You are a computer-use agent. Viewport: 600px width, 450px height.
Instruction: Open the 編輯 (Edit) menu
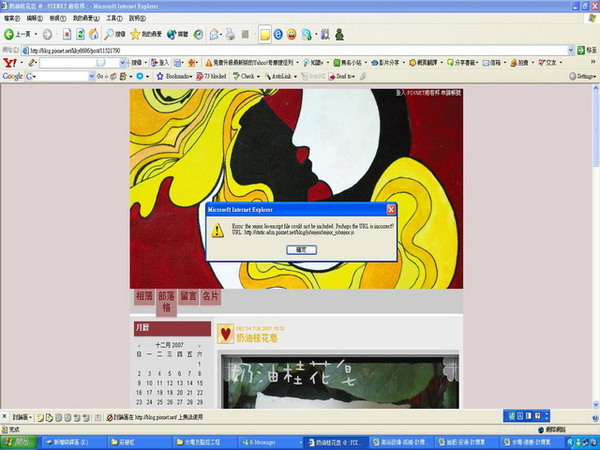[x=34, y=18]
